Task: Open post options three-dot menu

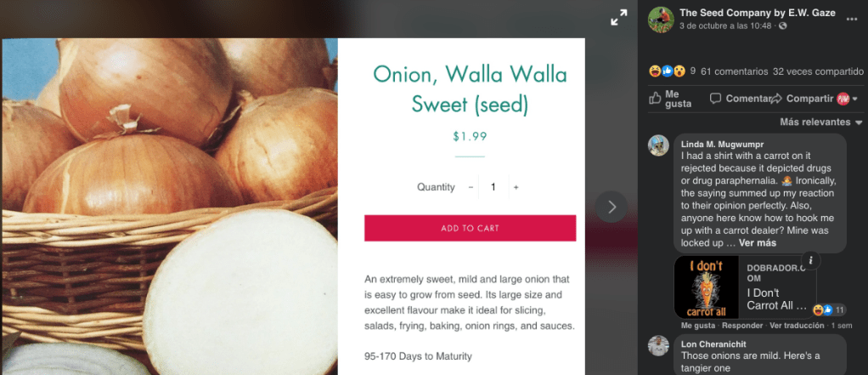Action: point(851,20)
